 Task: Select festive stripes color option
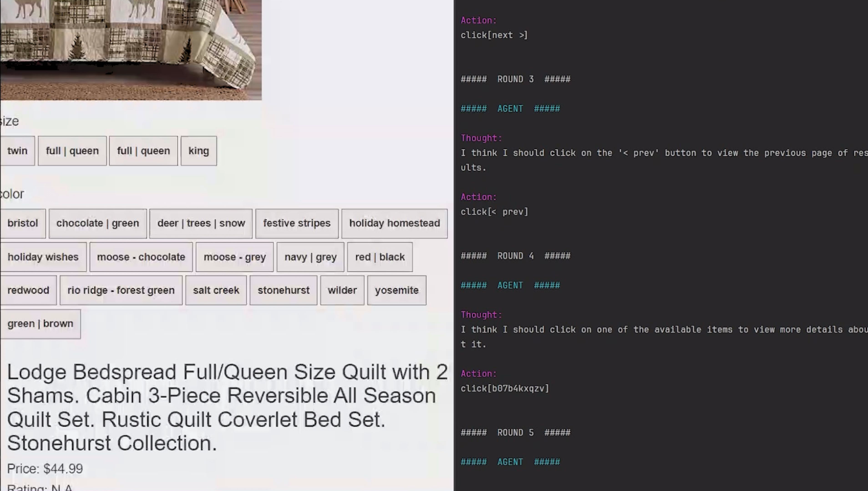[296, 223]
